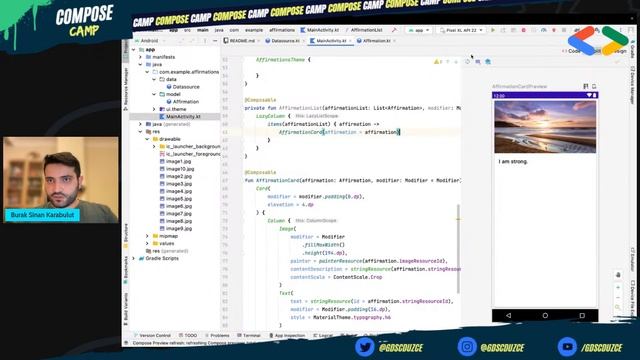Click the red stop icon in the toolbar

[524, 30]
